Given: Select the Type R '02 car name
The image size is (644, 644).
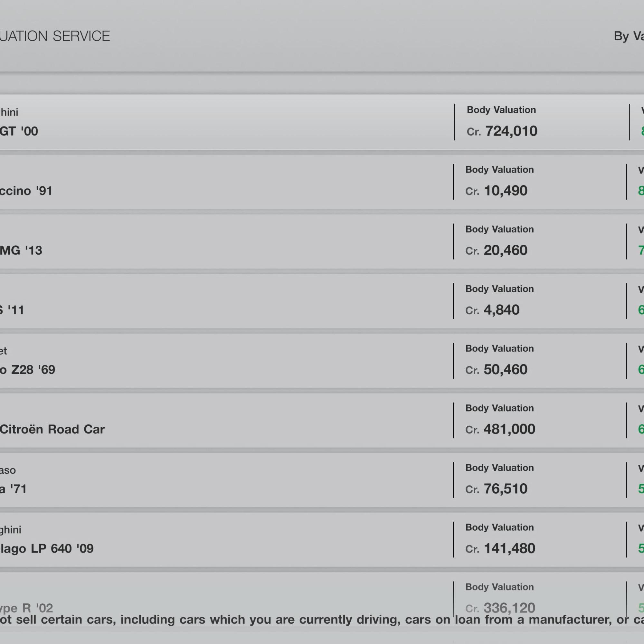Looking at the screenshot, I should 27,608.
